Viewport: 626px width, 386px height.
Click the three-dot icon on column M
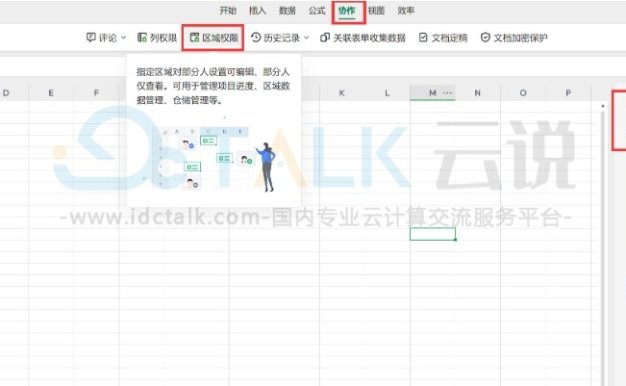(x=447, y=93)
